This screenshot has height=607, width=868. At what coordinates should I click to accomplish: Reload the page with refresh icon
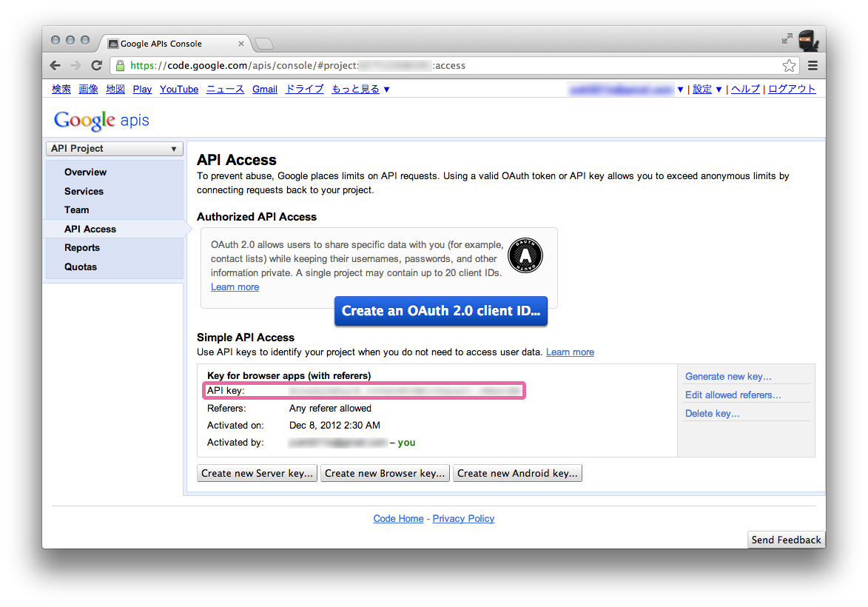click(x=96, y=65)
